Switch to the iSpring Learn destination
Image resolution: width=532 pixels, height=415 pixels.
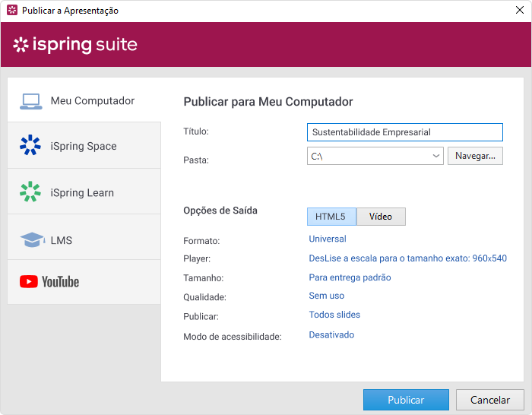pos(84,192)
